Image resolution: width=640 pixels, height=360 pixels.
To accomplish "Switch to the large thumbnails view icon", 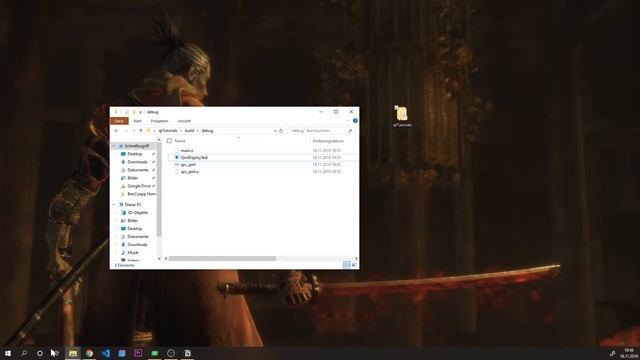I will coord(354,265).
